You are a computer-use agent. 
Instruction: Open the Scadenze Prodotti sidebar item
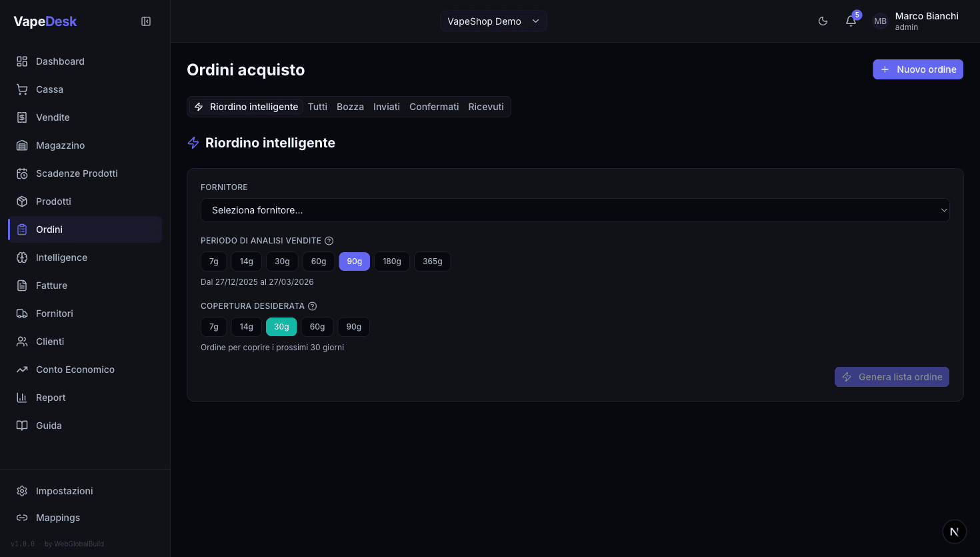[77, 173]
